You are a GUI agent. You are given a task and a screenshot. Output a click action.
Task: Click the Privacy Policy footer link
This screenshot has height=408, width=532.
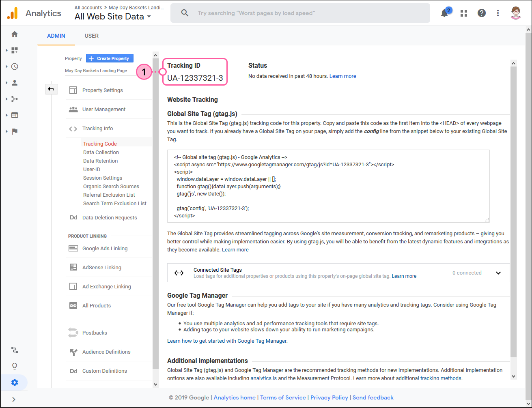[x=329, y=397]
